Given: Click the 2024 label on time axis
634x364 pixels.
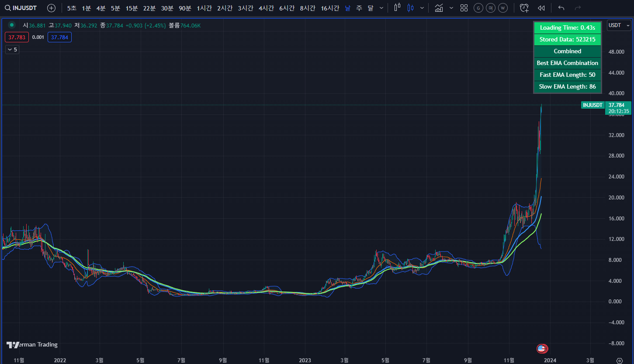Looking at the screenshot, I should click(550, 360).
